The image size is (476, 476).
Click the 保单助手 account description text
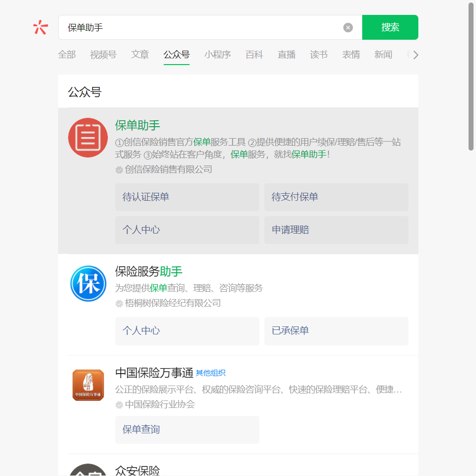point(258,148)
